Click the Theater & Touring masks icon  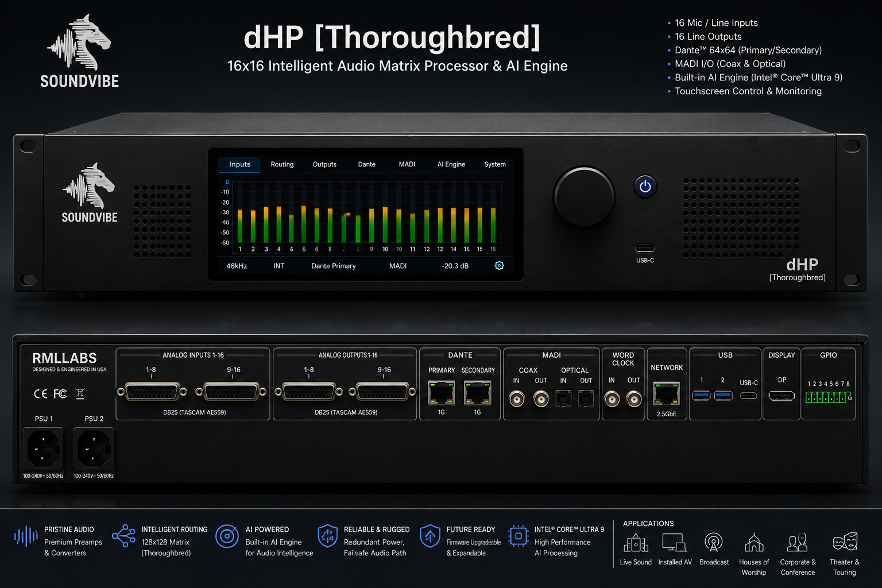[845, 541]
